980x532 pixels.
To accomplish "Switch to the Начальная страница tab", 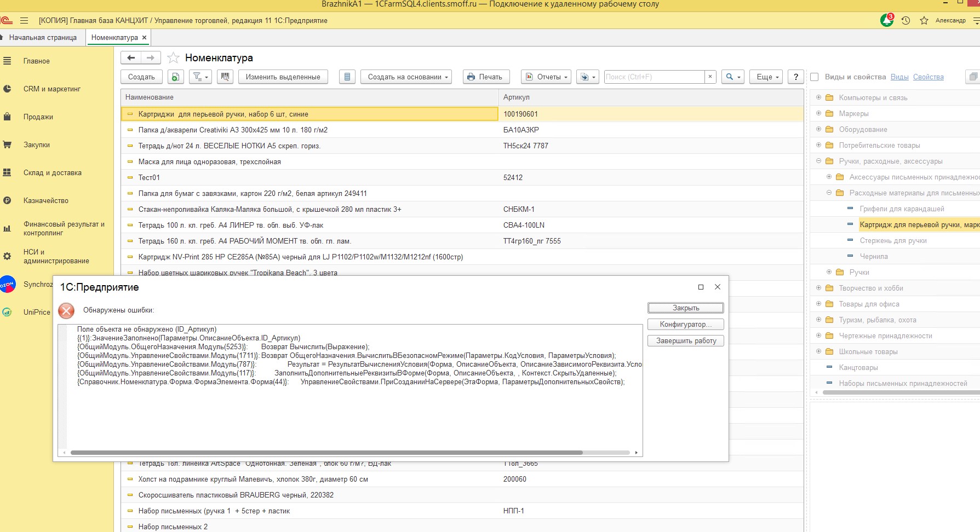I will 43,37.
